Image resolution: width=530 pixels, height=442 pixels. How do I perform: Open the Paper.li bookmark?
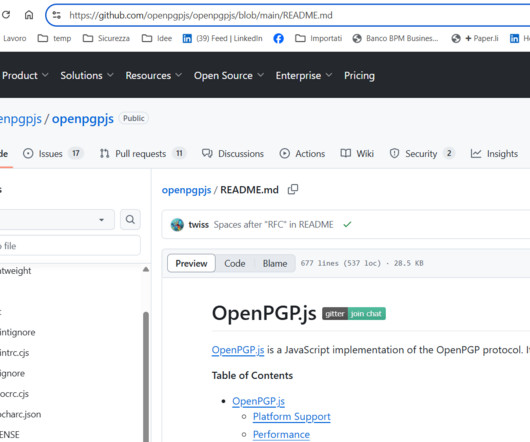[x=475, y=38]
